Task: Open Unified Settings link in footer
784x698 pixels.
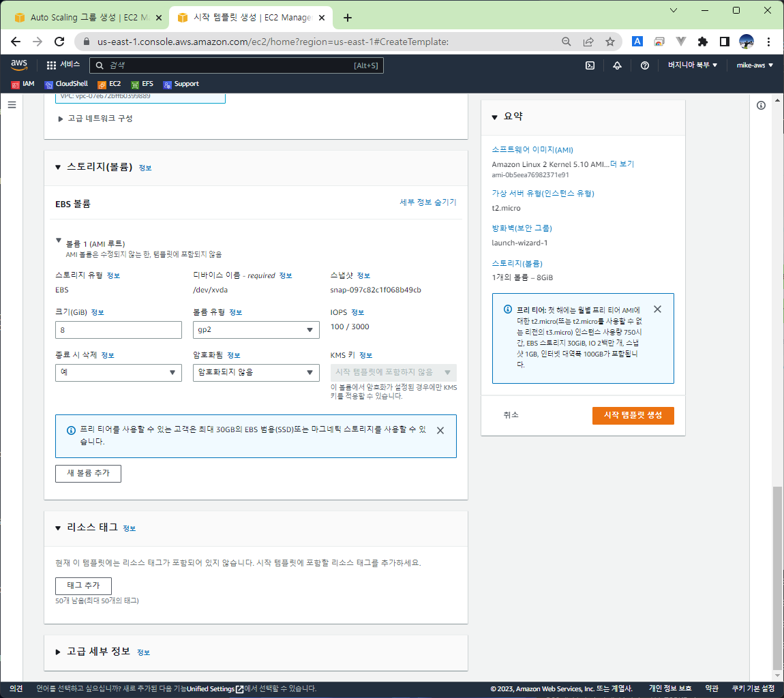Action: pyautogui.click(x=215, y=689)
